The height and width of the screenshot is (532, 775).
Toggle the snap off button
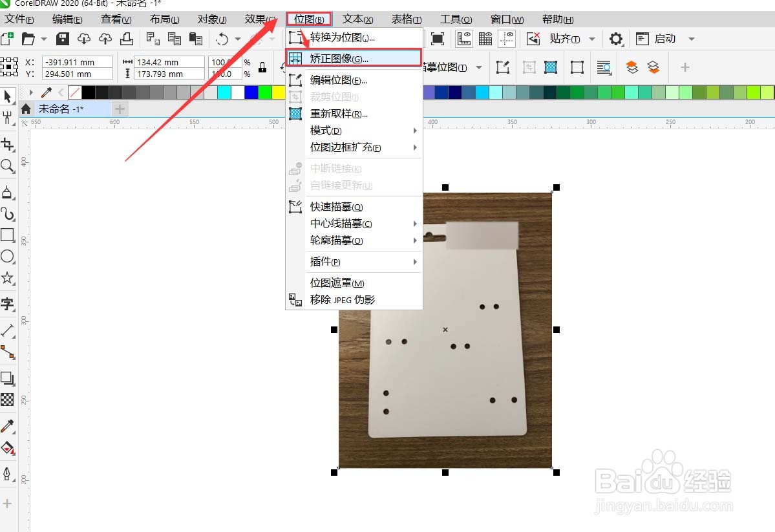click(x=533, y=39)
